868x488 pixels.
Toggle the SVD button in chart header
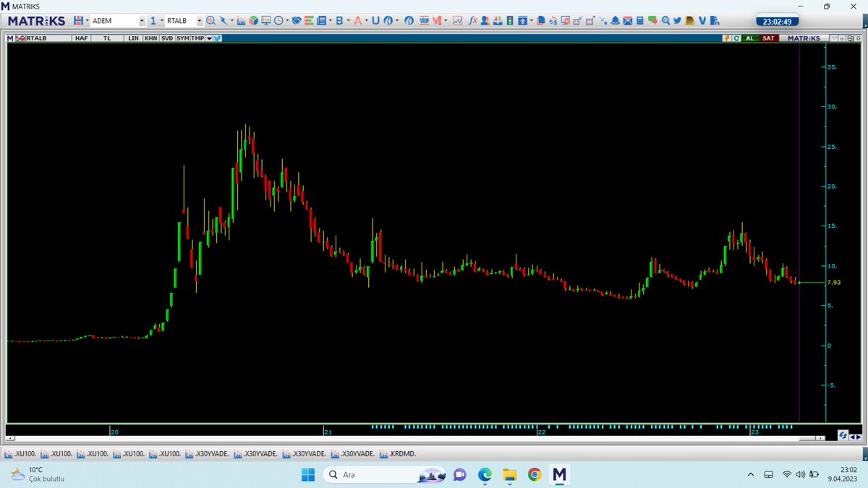[167, 38]
